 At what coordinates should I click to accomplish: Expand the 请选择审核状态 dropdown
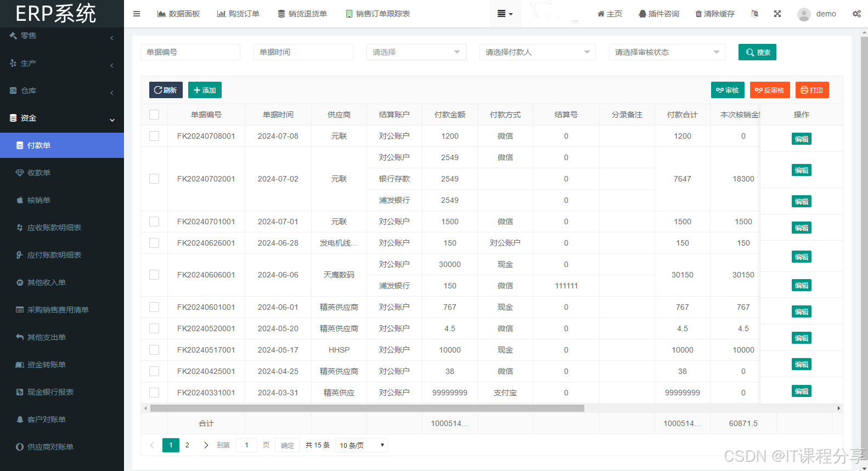667,52
